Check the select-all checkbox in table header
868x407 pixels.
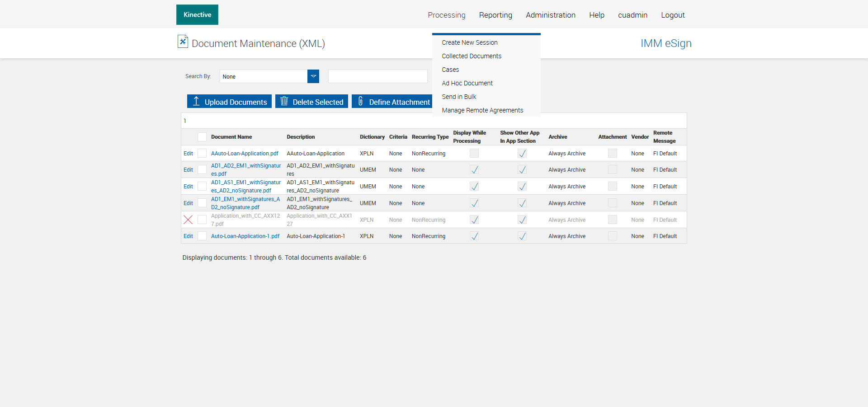tap(202, 137)
